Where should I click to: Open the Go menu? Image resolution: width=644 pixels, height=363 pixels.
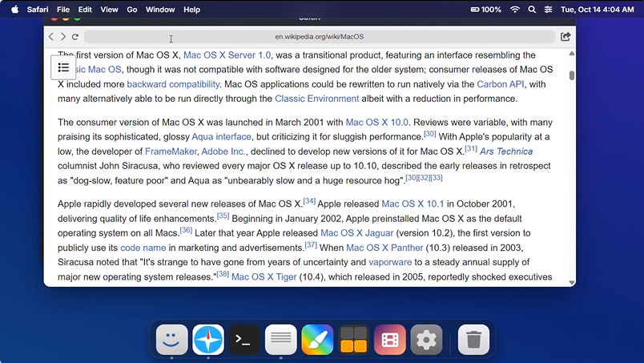point(132,10)
